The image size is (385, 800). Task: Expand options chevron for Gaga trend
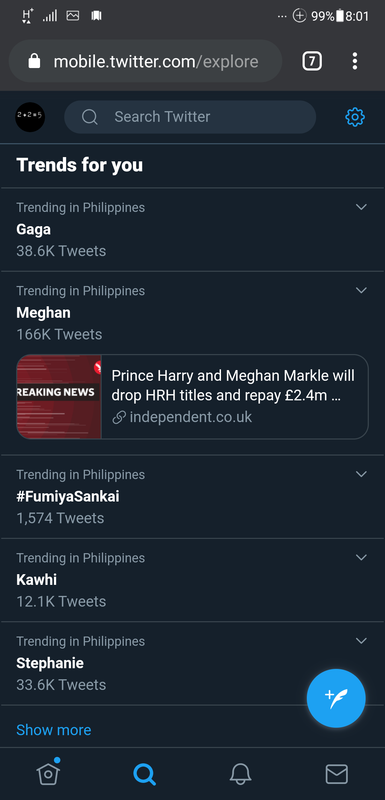tap(361, 207)
